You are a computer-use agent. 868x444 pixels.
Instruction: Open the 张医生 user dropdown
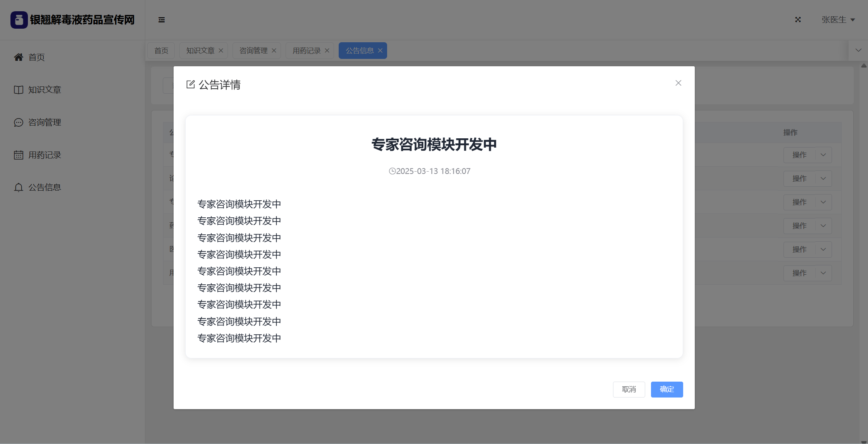click(x=838, y=20)
